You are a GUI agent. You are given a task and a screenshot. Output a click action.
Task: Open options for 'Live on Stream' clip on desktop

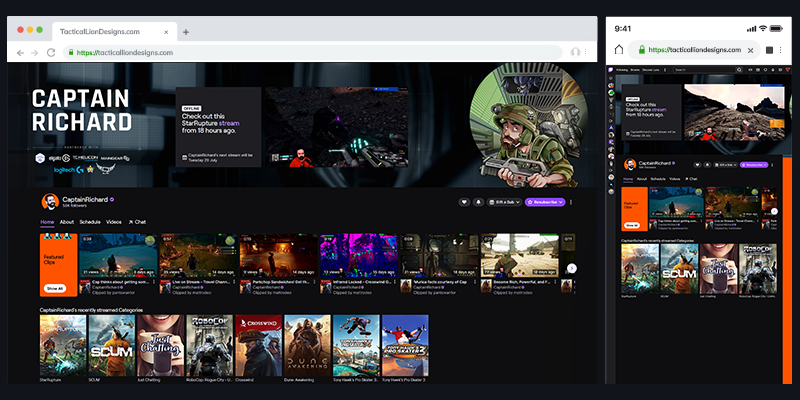pos(236,282)
